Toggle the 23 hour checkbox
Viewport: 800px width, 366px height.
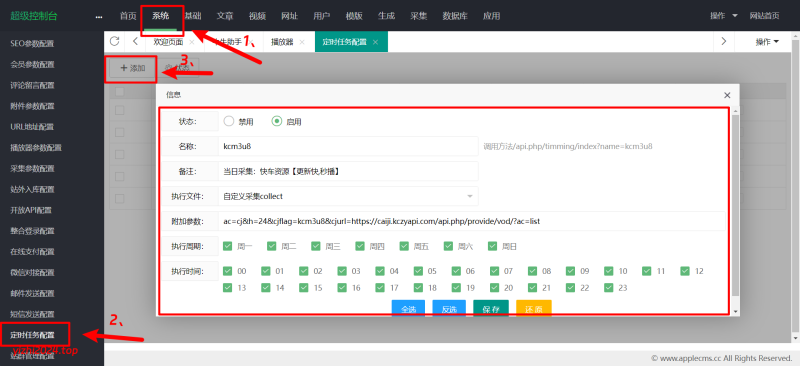[x=609, y=288]
